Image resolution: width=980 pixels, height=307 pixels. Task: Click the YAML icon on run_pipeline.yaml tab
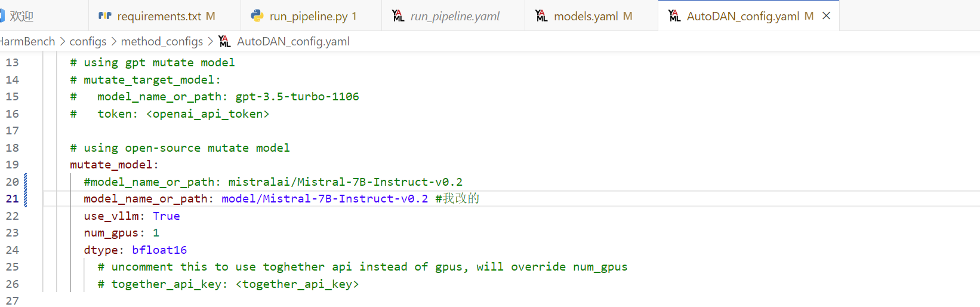398,16
